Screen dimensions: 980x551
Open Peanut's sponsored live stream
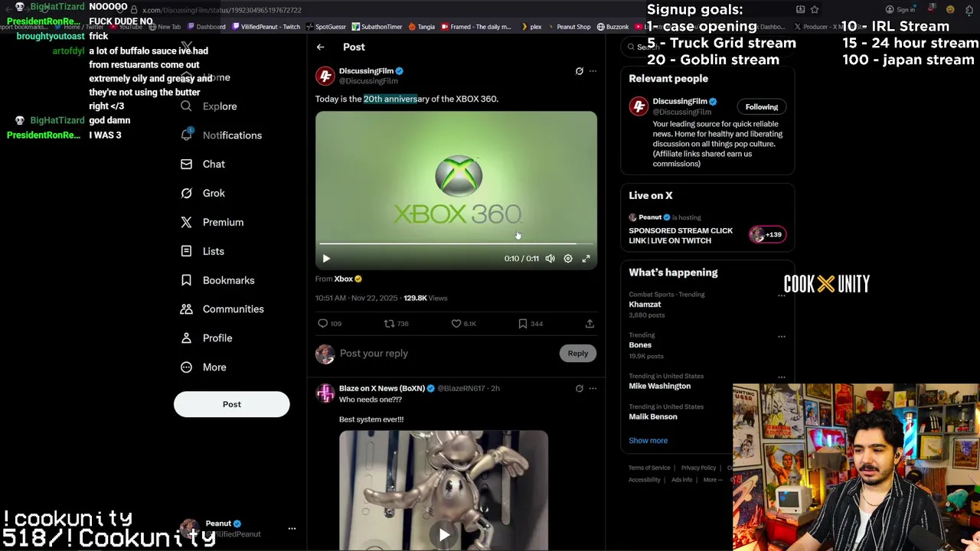point(681,236)
